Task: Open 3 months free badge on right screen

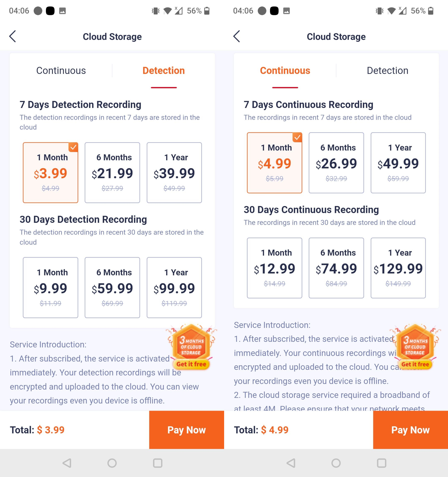Action: click(x=415, y=347)
